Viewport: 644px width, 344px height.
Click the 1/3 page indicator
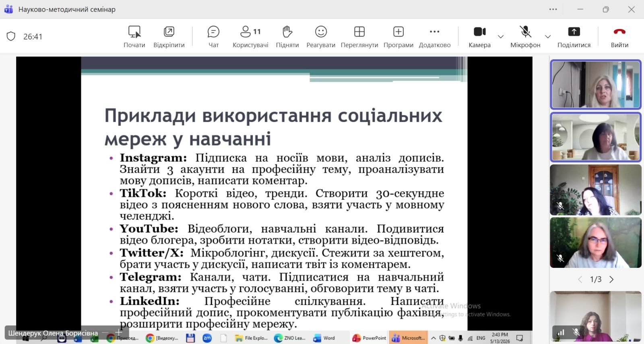pyautogui.click(x=596, y=280)
